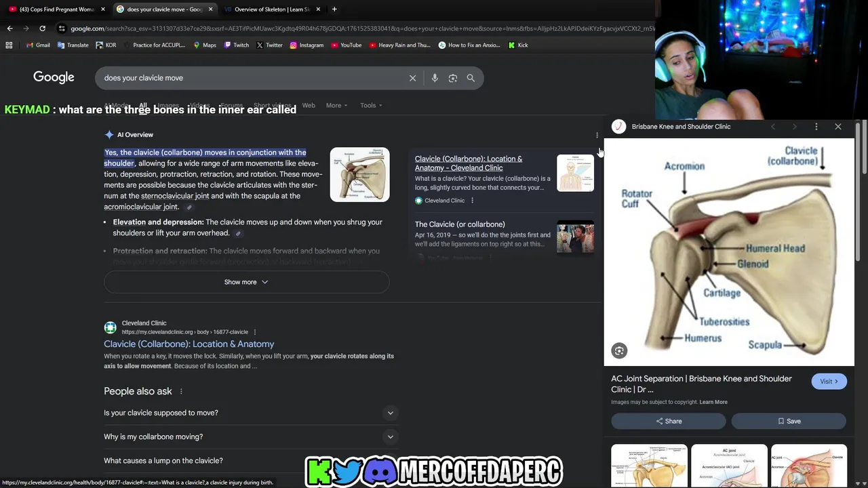
Task: Open the More search filters dropdown
Action: point(336,106)
